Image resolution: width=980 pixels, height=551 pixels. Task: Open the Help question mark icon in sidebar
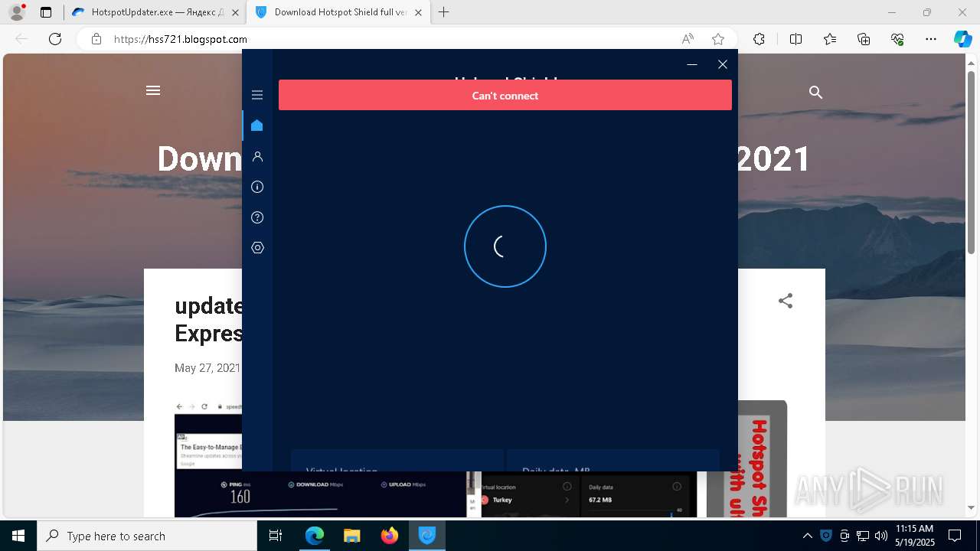[x=257, y=217]
